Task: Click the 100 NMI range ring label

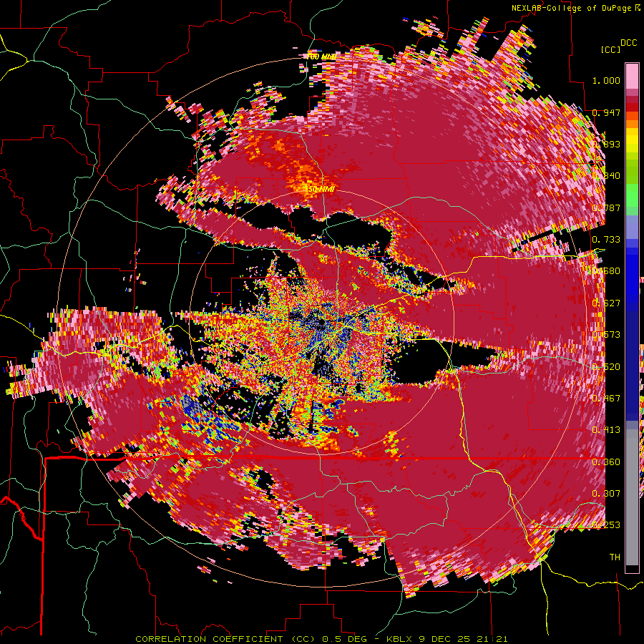Action: 321,57
